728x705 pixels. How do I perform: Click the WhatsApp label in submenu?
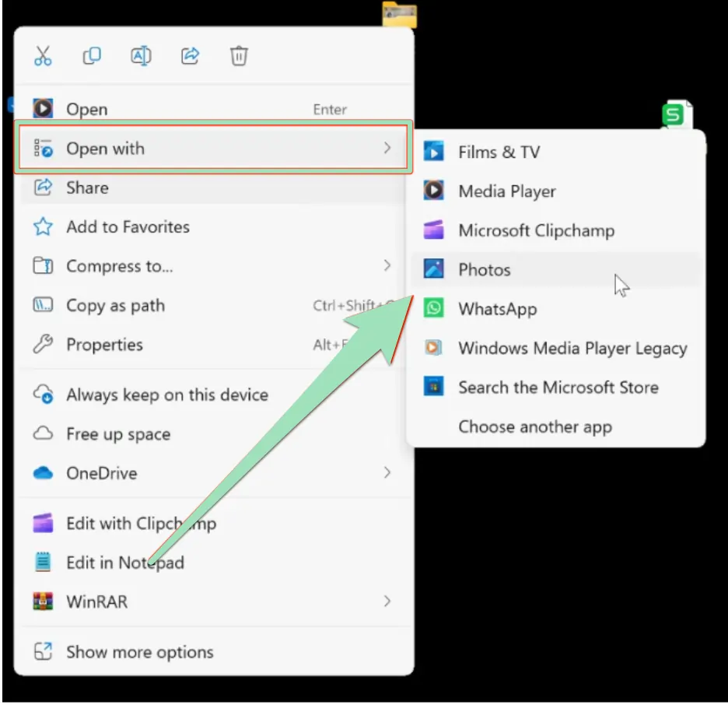coord(498,309)
